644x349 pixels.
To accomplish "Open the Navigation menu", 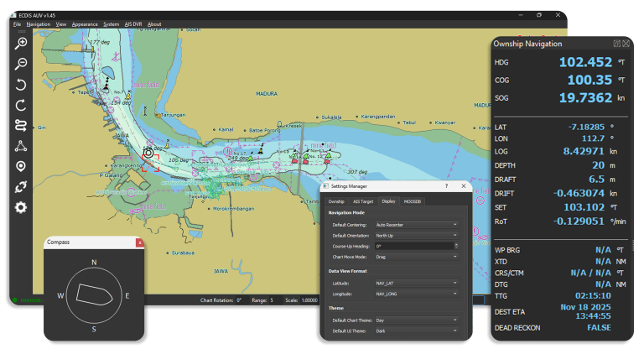I will [39, 24].
